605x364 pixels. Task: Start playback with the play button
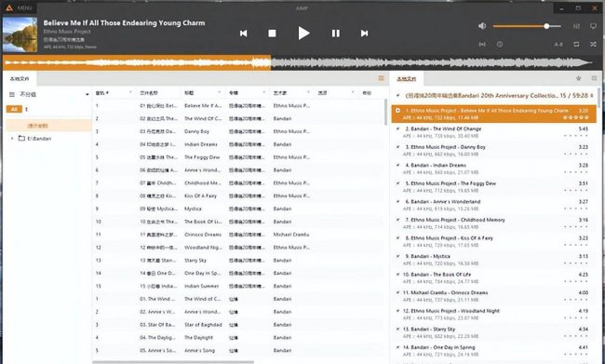coord(303,34)
